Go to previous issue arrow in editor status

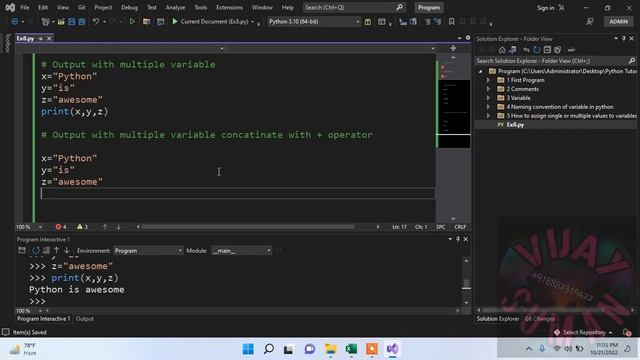[x=105, y=227]
